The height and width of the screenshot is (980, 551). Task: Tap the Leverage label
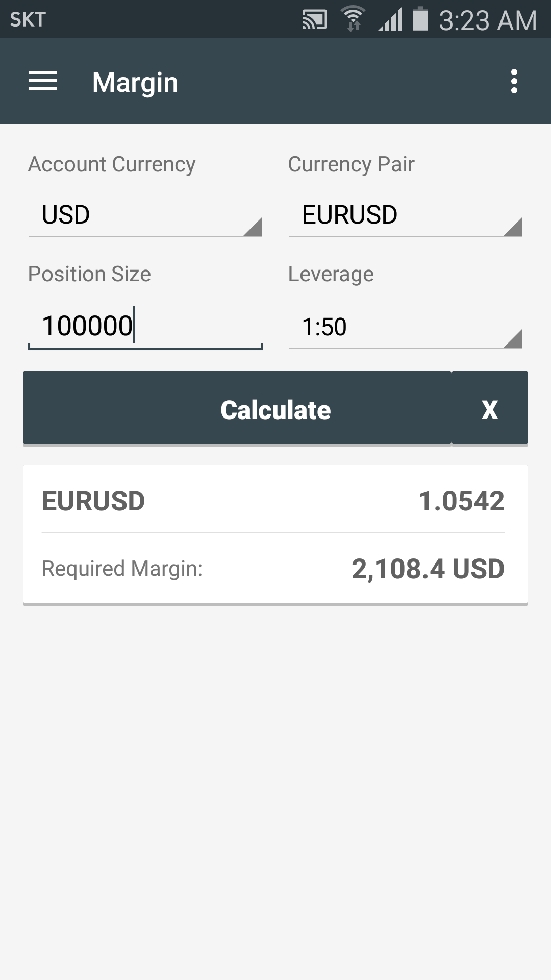coord(331,274)
